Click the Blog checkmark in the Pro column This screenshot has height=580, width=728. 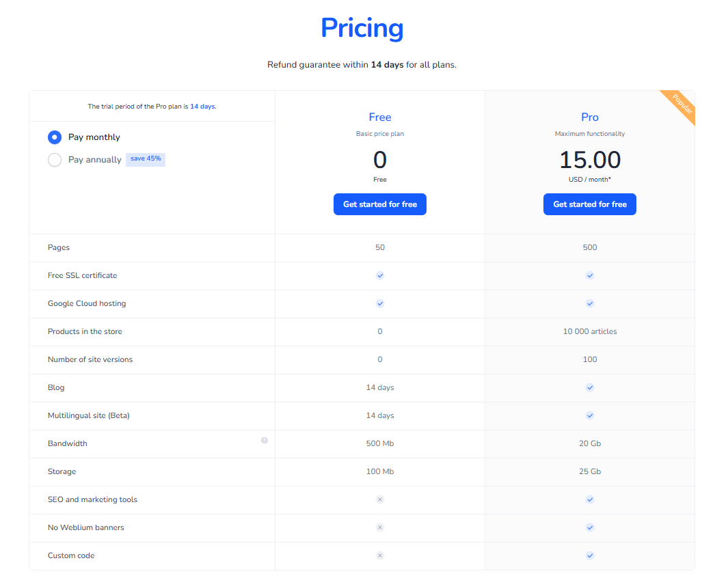(589, 387)
